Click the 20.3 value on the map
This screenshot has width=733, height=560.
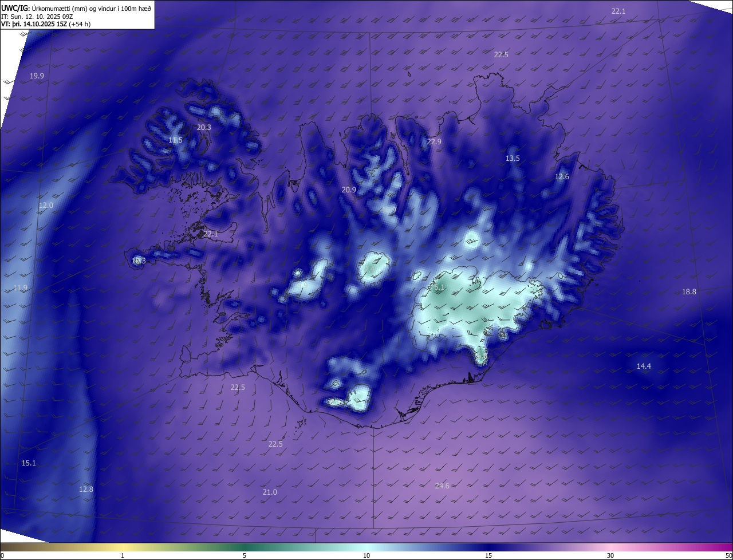click(204, 127)
